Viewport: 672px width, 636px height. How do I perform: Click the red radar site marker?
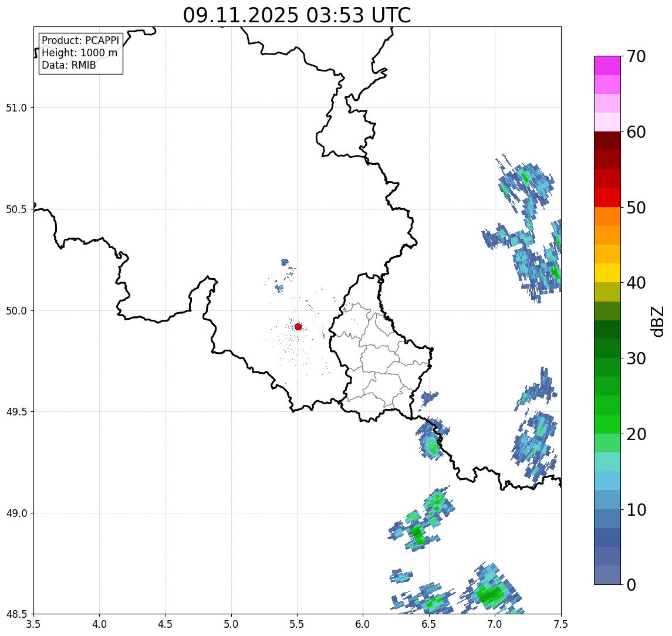click(298, 327)
